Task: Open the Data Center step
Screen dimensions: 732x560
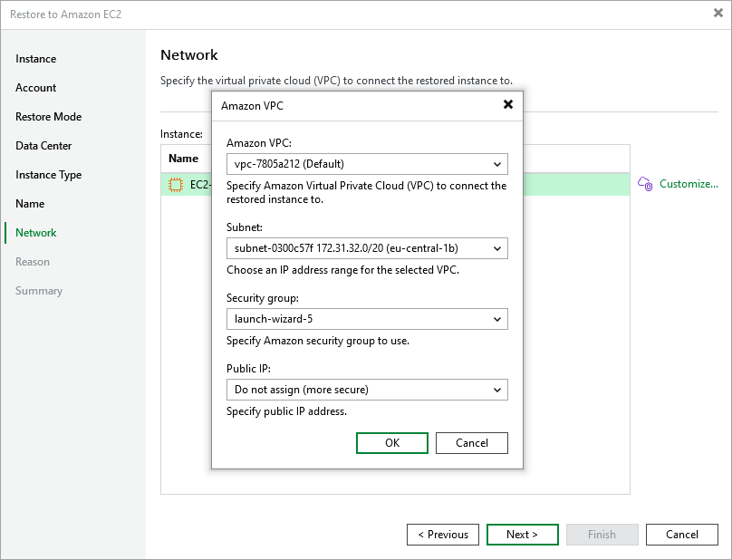Action: point(43,145)
